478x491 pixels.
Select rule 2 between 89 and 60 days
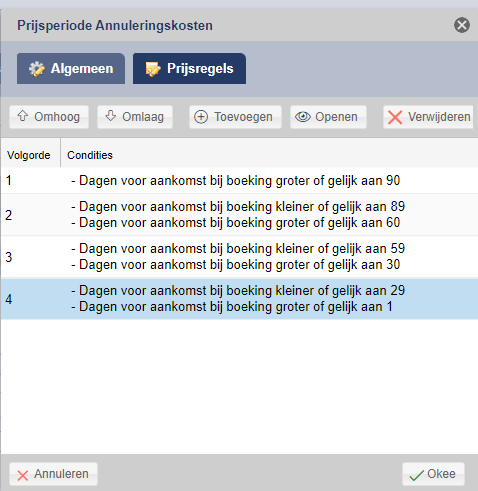click(x=239, y=215)
